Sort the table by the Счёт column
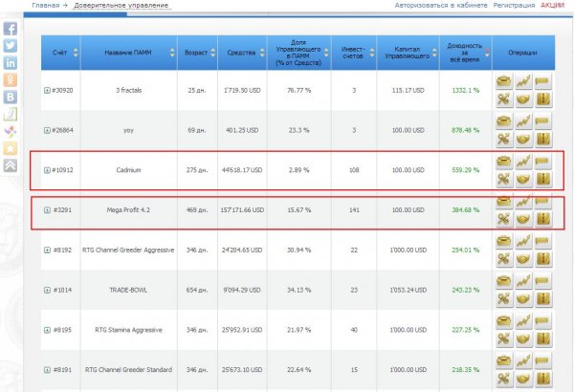574x392 pixels. click(76, 53)
